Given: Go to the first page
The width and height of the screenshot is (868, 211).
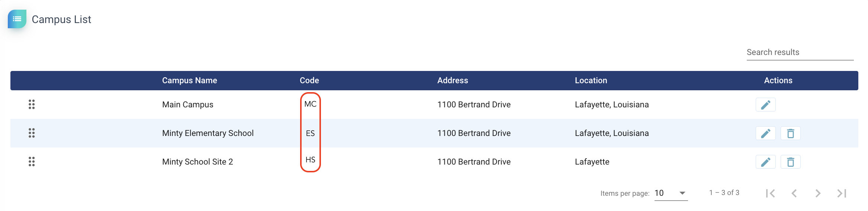Looking at the screenshot, I should [770, 193].
